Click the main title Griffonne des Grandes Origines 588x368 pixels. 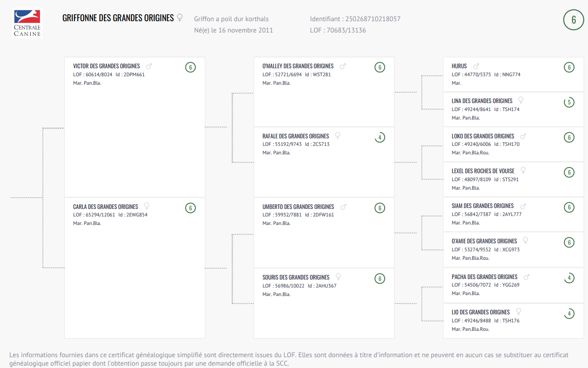pos(118,18)
